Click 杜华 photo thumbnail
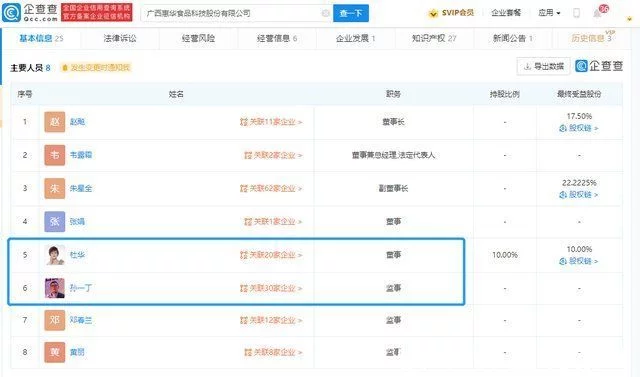This screenshot has width=640, height=377. pyautogui.click(x=55, y=255)
